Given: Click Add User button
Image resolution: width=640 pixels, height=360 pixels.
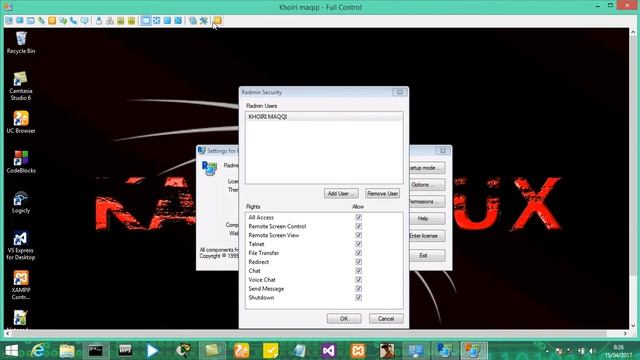Looking at the screenshot, I should point(341,193).
